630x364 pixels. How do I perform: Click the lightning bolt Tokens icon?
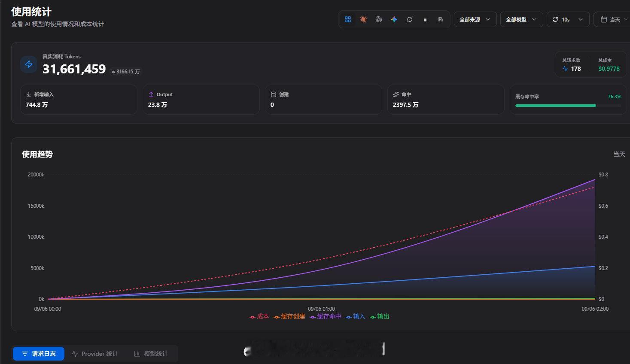(x=29, y=64)
